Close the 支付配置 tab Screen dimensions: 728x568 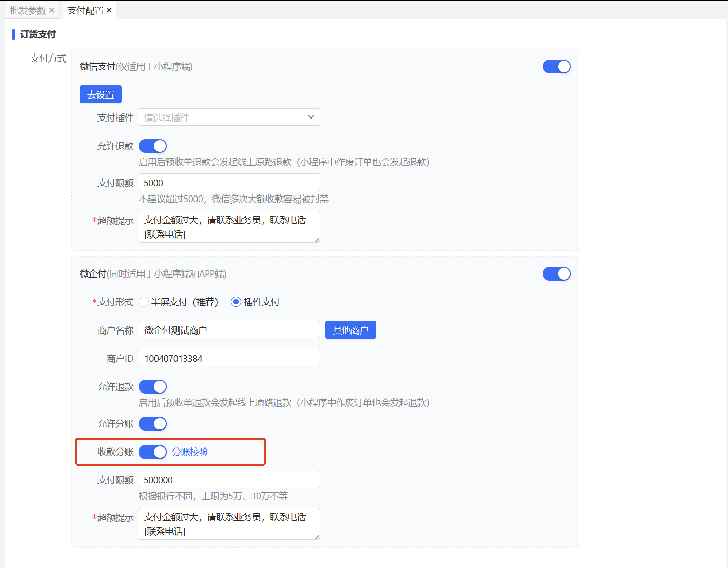tap(109, 10)
